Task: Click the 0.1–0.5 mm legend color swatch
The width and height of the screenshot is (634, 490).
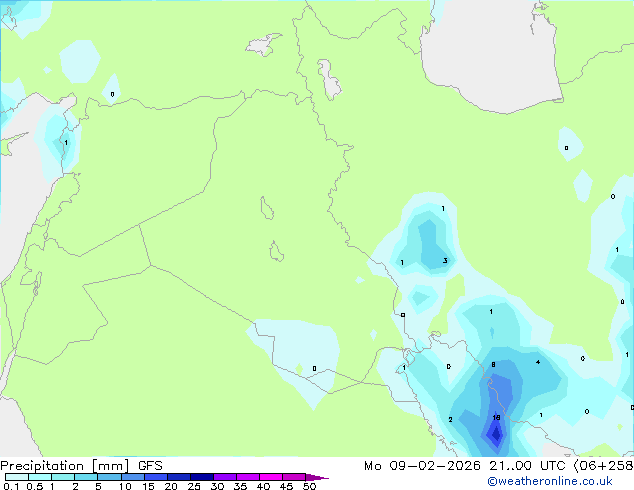Action: coord(17,477)
